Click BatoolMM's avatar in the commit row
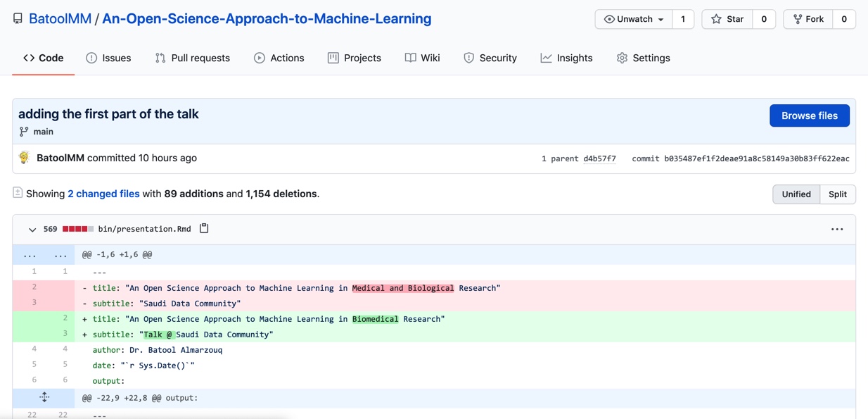Viewport: 868px width, 419px height. point(25,158)
